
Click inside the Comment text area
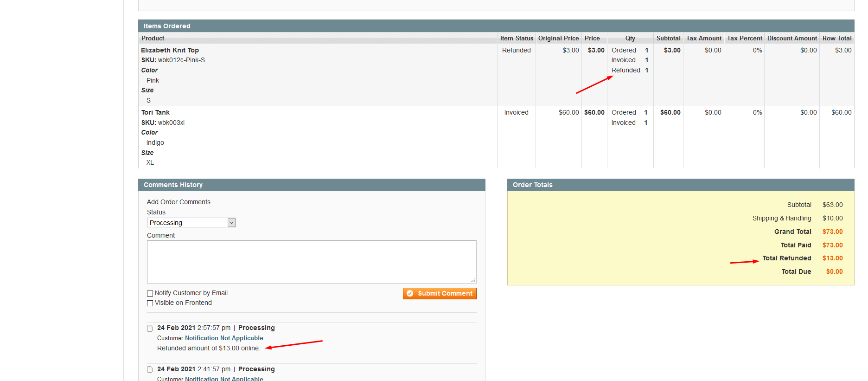coord(311,261)
